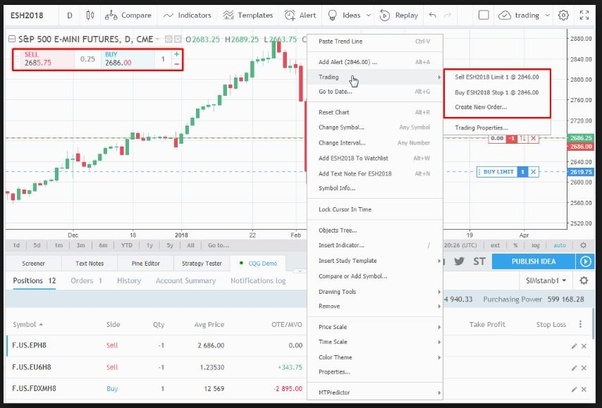This screenshot has height=408, width=602.
Task: Choose Reset Chart from context menu
Action: click(x=375, y=112)
